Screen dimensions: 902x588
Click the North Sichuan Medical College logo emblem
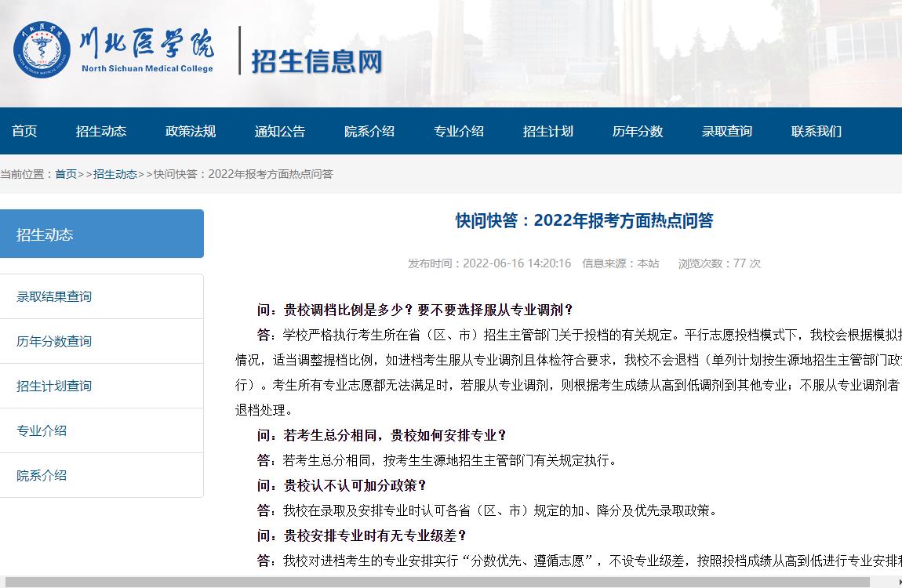pos(42,49)
